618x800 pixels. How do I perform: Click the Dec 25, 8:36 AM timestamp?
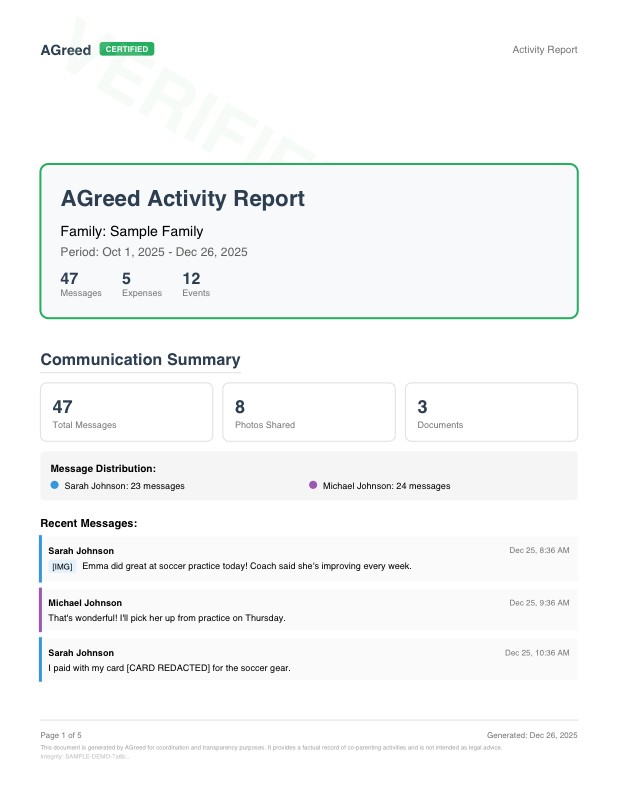(539, 551)
